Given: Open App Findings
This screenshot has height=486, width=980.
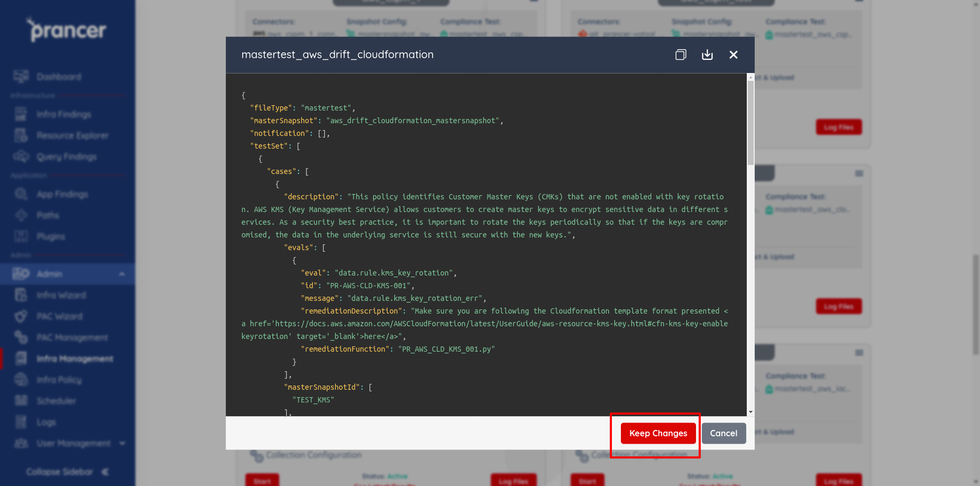Looking at the screenshot, I should point(62,194).
